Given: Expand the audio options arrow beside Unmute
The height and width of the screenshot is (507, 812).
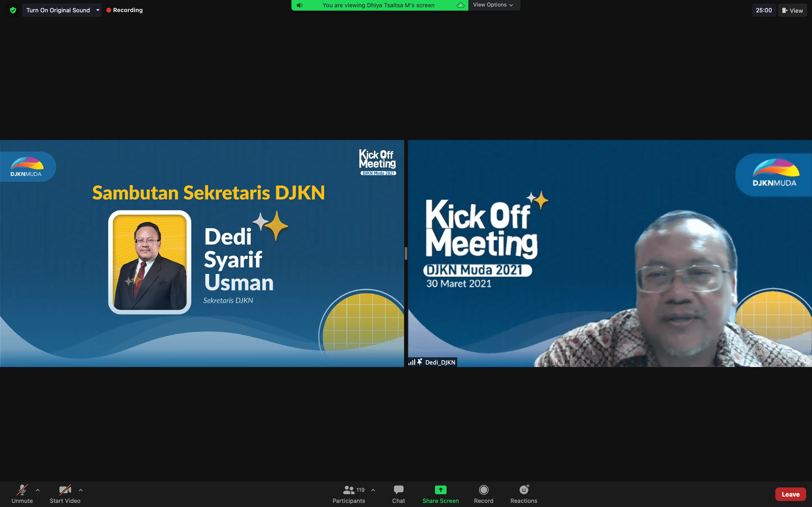Looking at the screenshot, I should pyautogui.click(x=38, y=490).
